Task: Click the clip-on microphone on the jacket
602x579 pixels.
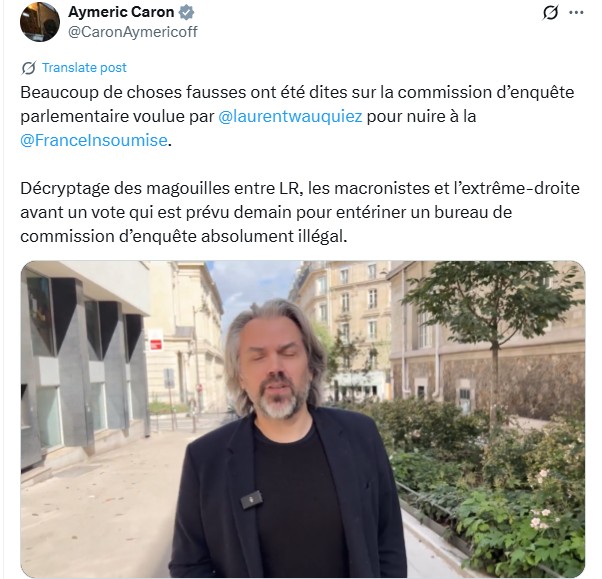Action: pyautogui.click(x=251, y=500)
